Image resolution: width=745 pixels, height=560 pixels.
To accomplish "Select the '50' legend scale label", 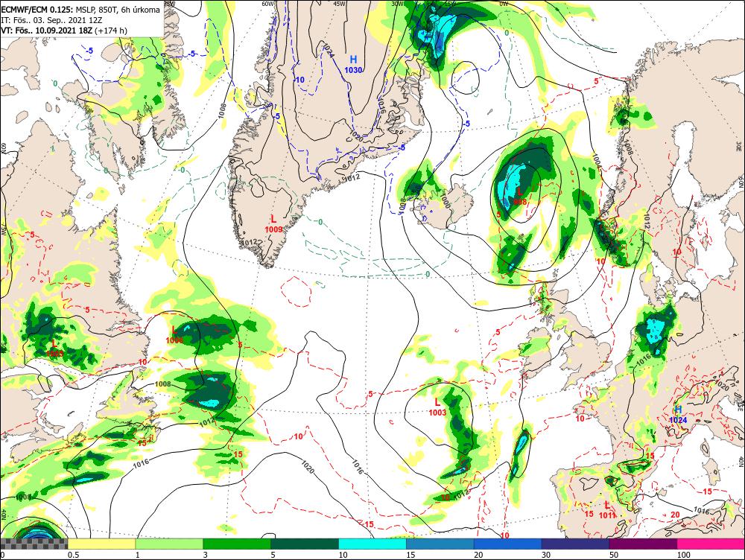I will [614, 555].
